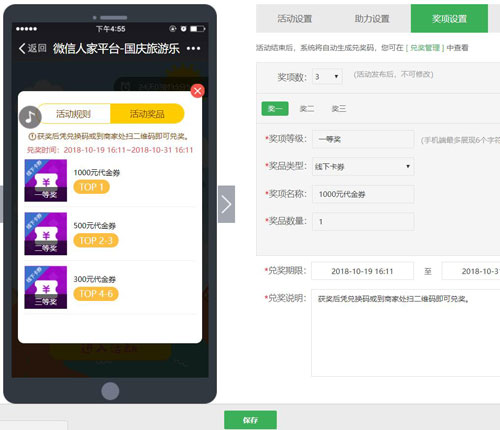The image size is (500, 430).
Task: Toggle the music note sound icon
Action: pyautogui.click(x=30, y=117)
